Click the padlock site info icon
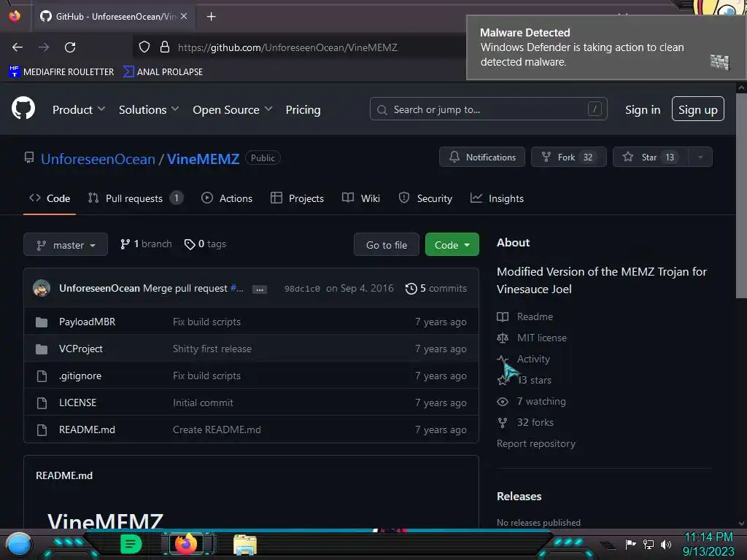The height and width of the screenshot is (560, 747). click(165, 47)
